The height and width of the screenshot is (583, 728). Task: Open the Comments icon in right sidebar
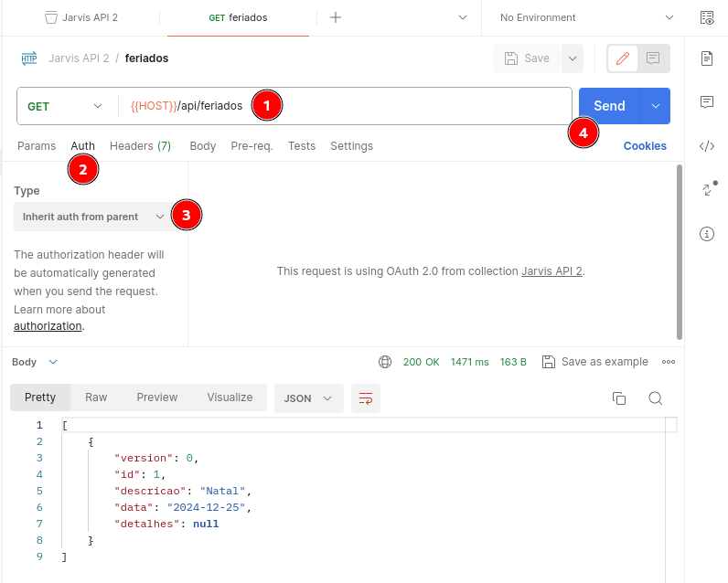tap(707, 101)
